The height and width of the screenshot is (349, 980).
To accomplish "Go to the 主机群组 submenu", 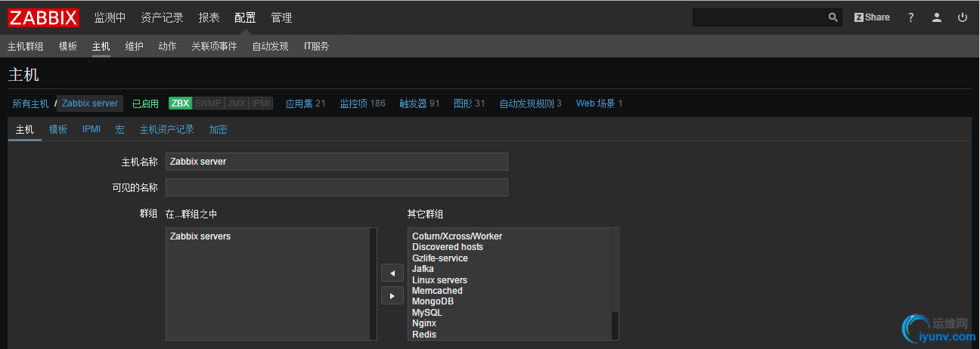I will (26, 46).
